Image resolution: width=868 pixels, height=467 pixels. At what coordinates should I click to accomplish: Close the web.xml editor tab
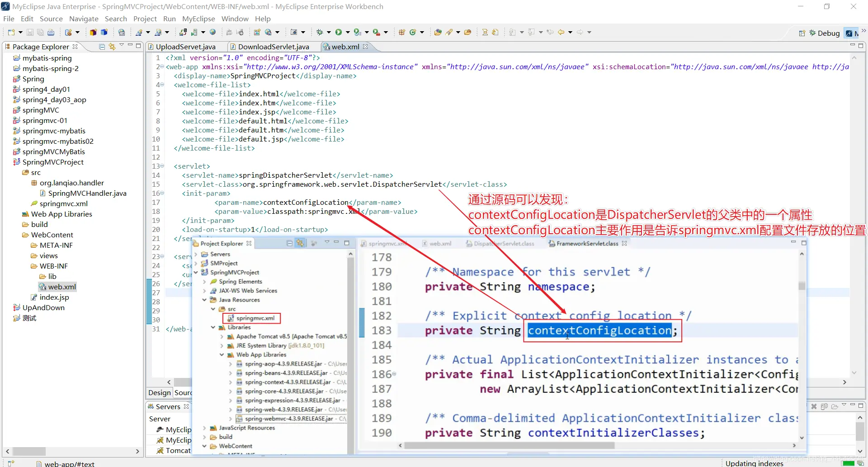coord(365,47)
